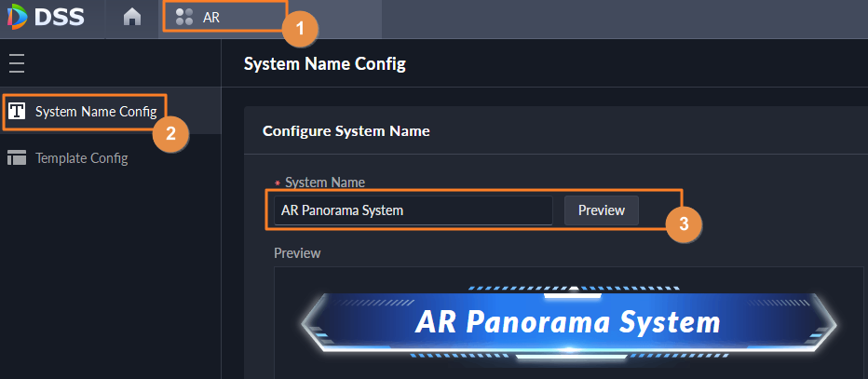Image resolution: width=868 pixels, height=379 pixels.
Task: Open Template Config in the sidebar
Action: (81, 157)
